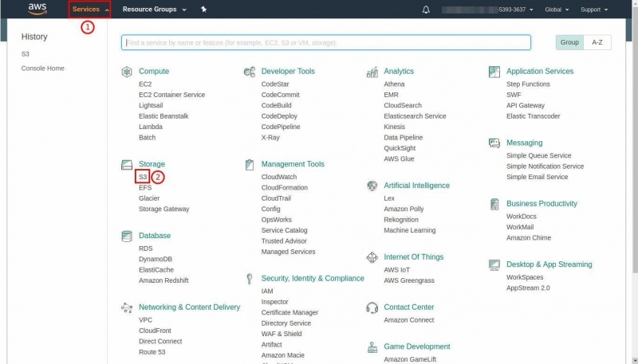This screenshot has height=364, width=638.
Task: Open Glacier storage service
Action: click(149, 198)
